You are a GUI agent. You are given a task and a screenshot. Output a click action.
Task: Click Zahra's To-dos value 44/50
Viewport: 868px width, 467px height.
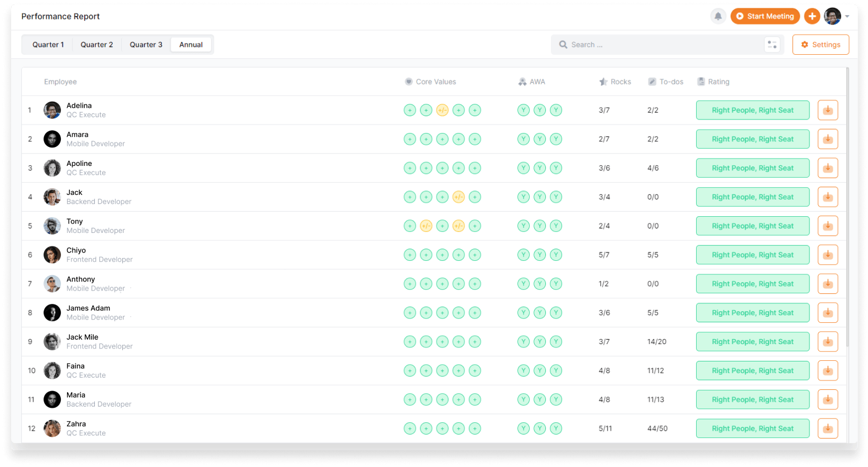(658, 428)
